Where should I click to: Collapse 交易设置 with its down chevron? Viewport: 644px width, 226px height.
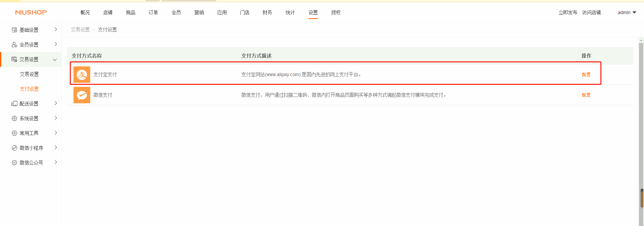[x=55, y=60]
